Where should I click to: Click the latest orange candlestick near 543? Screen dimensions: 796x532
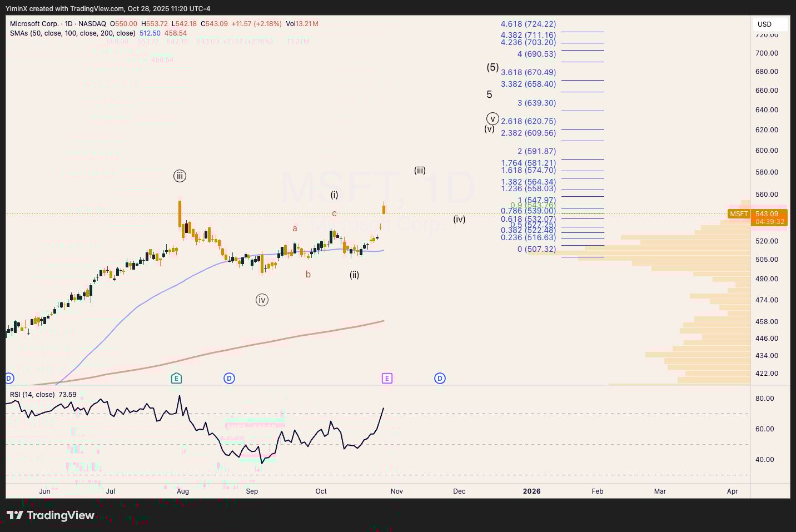(384, 208)
